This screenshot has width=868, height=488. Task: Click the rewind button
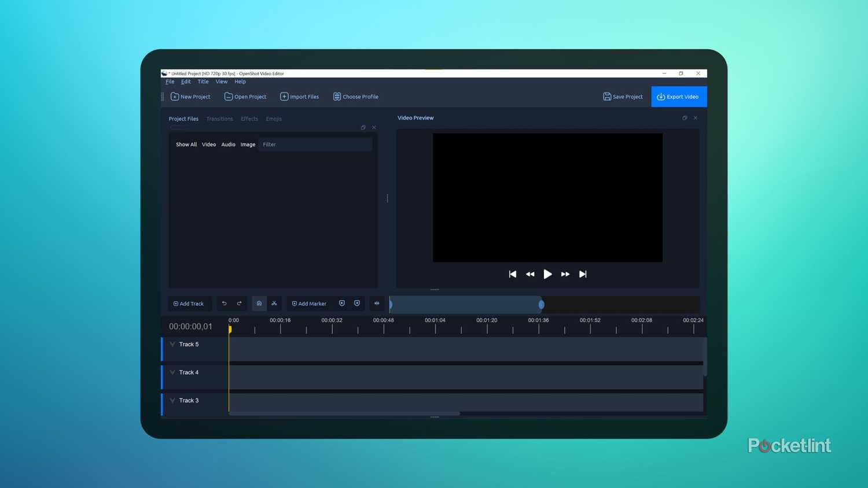tap(530, 274)
